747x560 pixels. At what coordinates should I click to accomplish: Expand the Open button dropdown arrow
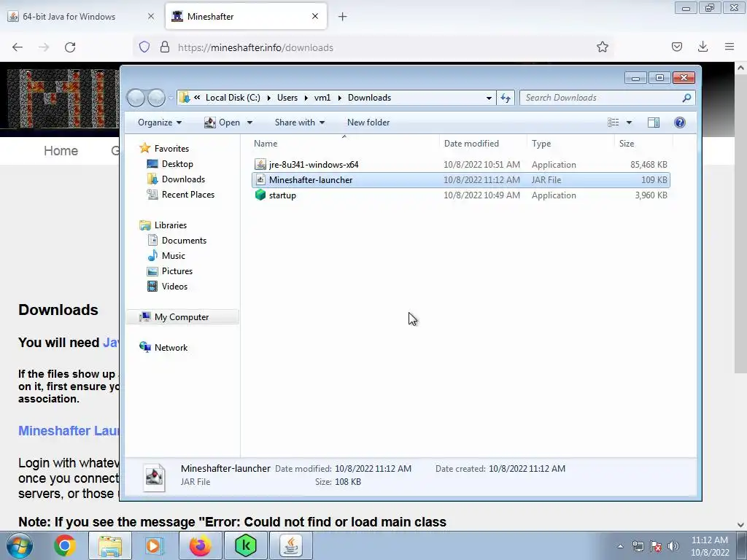[x=249, y=122]
